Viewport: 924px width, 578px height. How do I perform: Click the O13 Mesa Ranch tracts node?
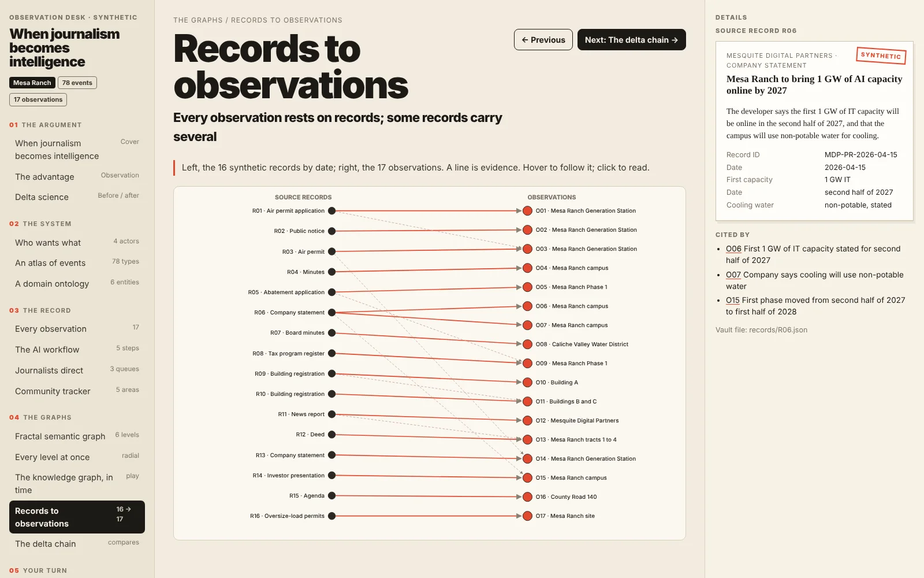(x=527, y=440)
